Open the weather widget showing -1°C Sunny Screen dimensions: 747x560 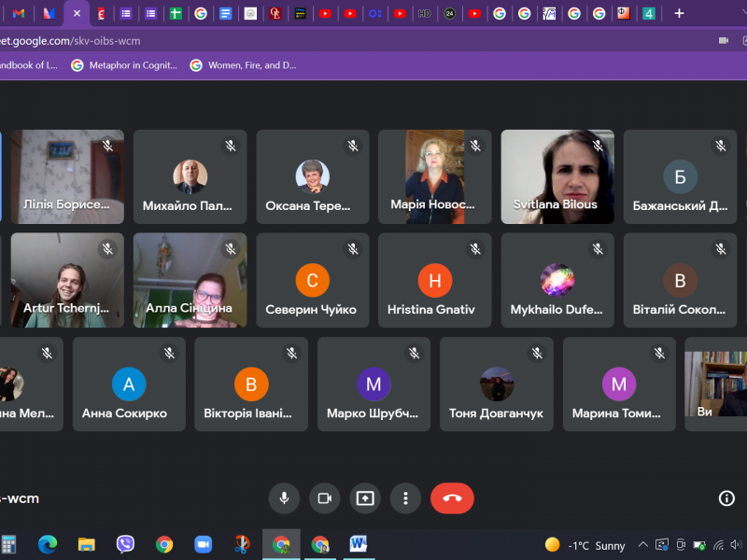pos(585,545)
